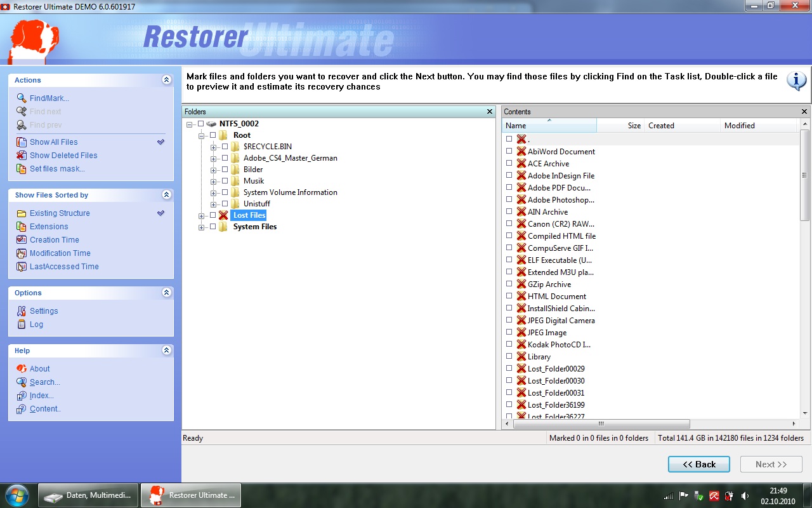Click the volume icon in system tray
This screenshot has width=812, height=508.
pos(745,496)
